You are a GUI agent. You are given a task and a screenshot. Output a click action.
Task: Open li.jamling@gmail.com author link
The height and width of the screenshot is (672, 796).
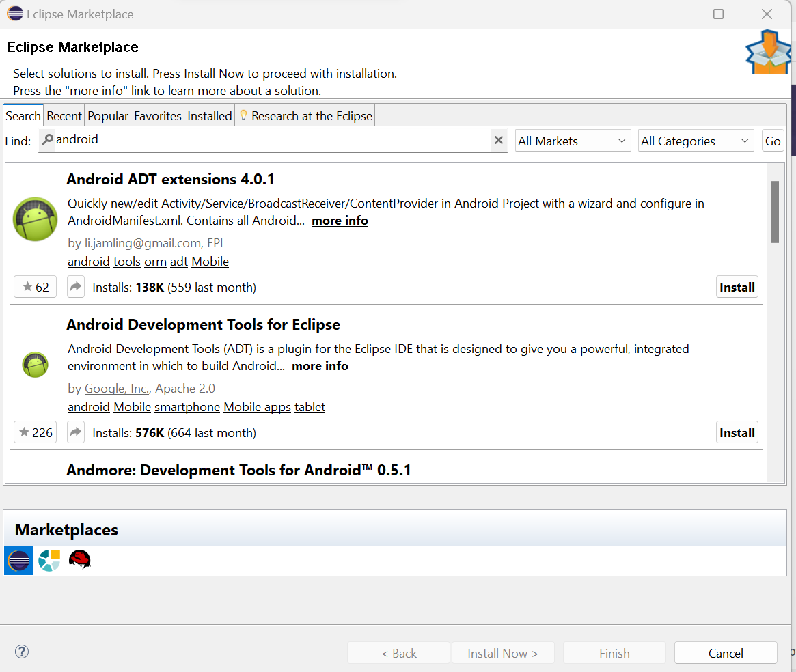click(x=143, y=243)
